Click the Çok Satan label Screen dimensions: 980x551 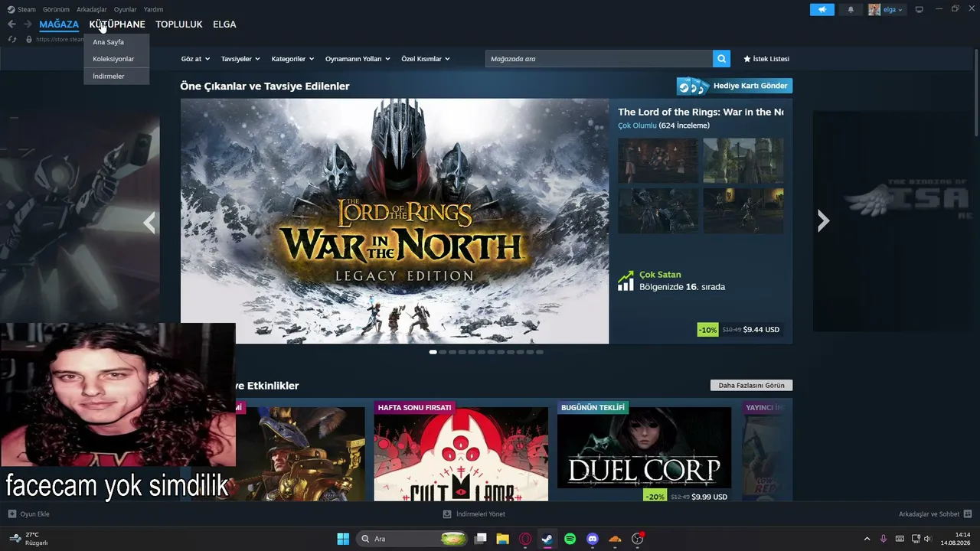click(660, 275)
